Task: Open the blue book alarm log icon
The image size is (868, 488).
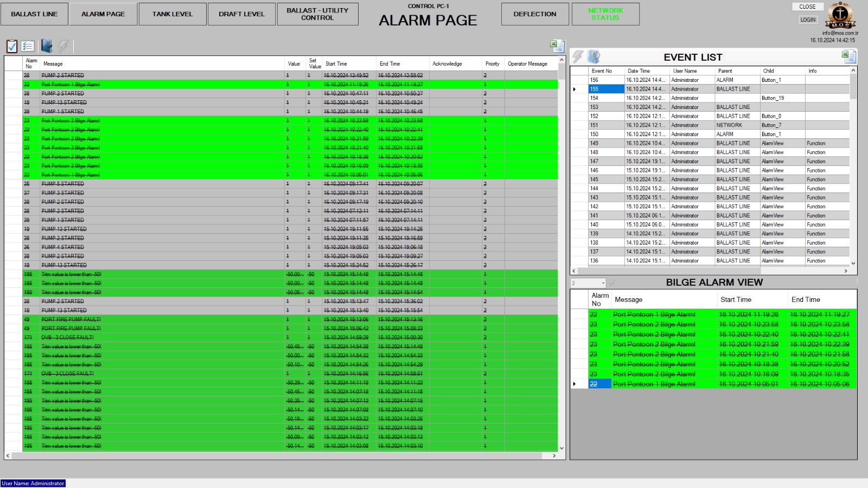Action: click(47, 46)
